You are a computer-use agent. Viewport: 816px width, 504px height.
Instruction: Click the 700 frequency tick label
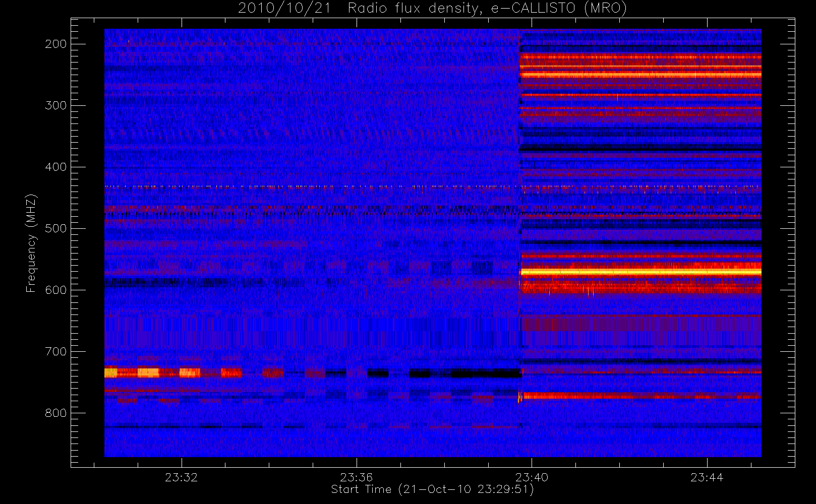(x=56, y=351)
